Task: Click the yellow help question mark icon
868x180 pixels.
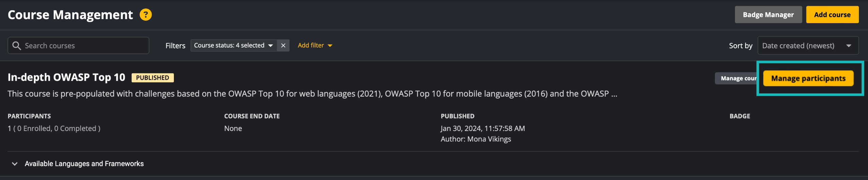Action: (146, 15)
